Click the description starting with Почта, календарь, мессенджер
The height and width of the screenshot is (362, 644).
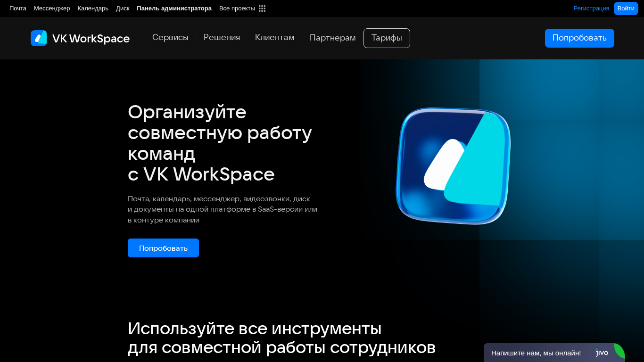(223, 209)
